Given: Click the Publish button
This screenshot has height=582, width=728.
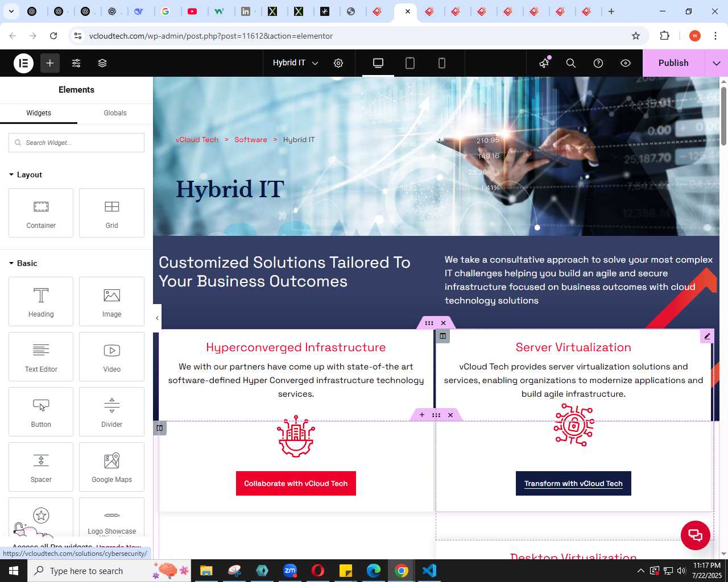Looking at the screenshot, I should click(x=673, y=63).
